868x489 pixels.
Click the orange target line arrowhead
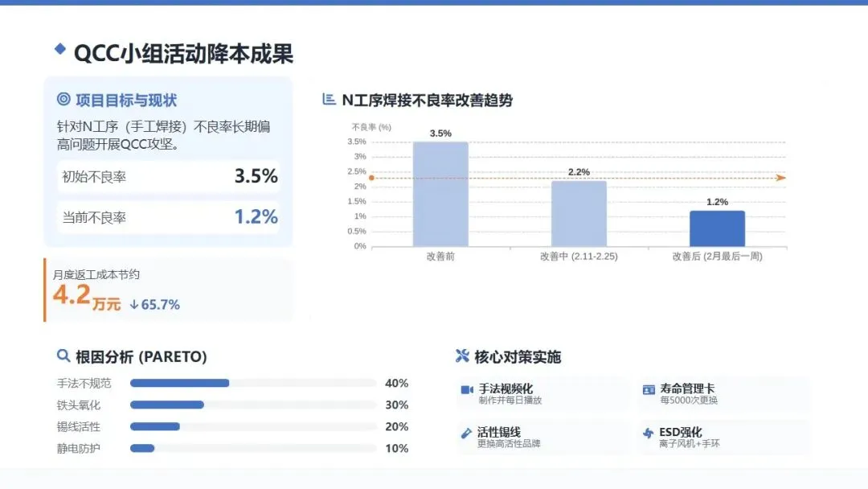point(780,178)
